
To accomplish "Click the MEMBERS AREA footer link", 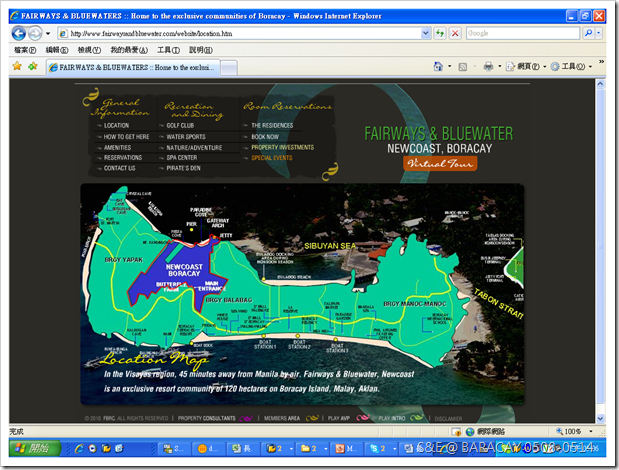I will point(282,418).
